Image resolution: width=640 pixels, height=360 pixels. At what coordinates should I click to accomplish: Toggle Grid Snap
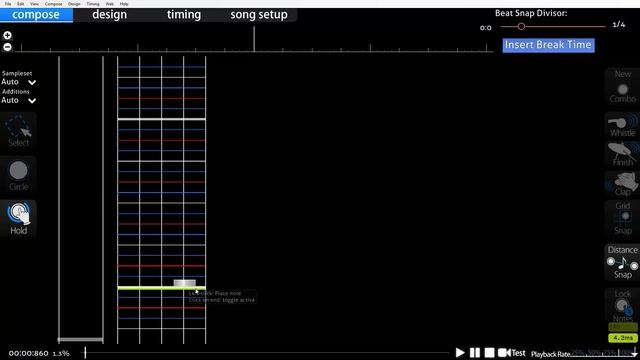click(622, 218)
